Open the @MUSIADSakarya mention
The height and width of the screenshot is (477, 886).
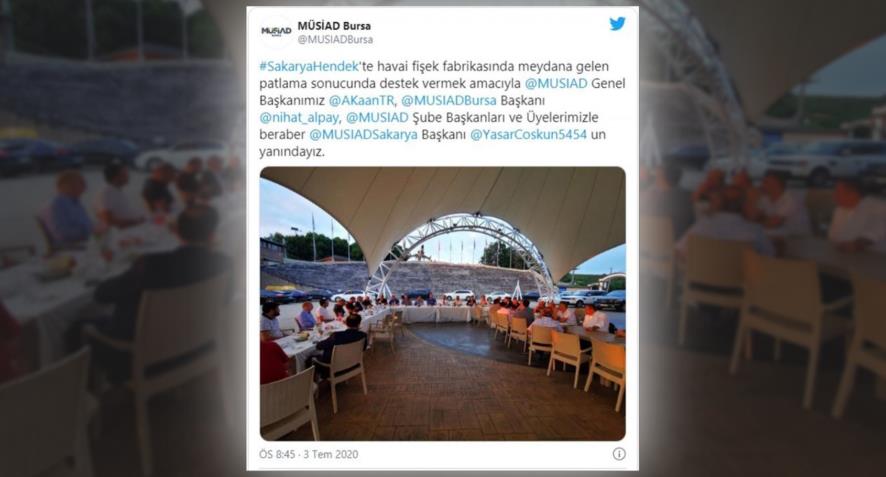click(363, 135)
